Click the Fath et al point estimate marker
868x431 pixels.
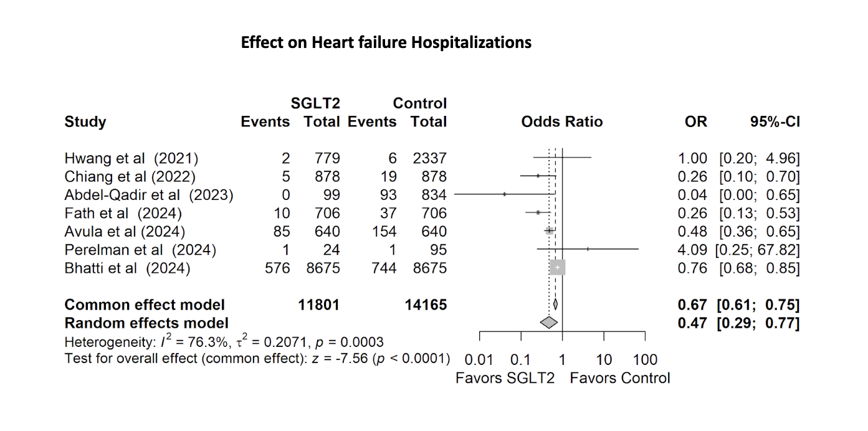pyautogui.click(x=538, y=212)
